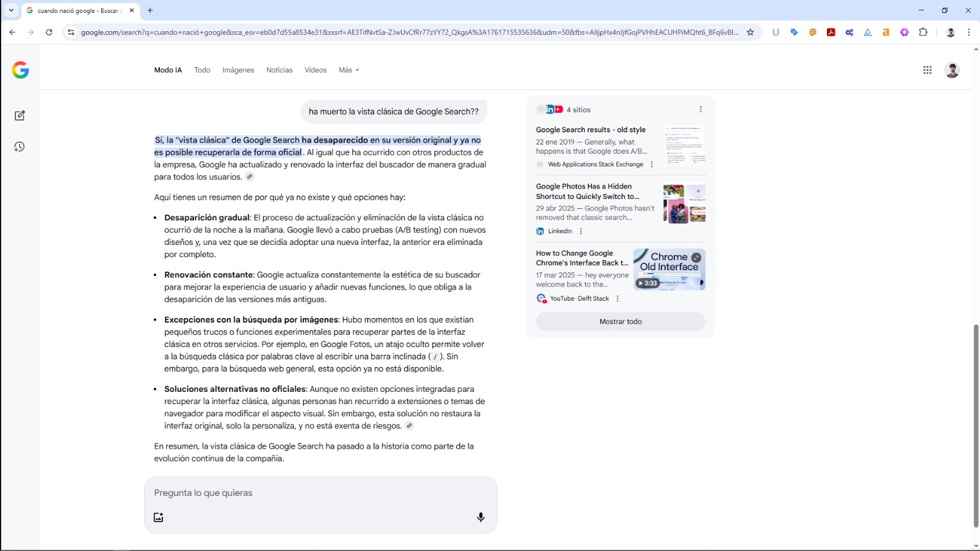Screen dimensions: 980x551
Task: Click the browser address bar URL
Action: tap(409, 32)
